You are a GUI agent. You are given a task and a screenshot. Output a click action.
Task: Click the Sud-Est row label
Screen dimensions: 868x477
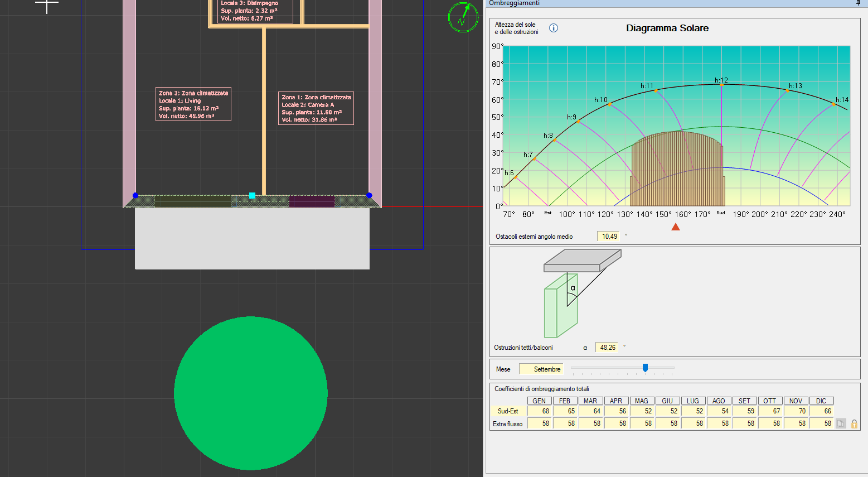(x=508, y=411)
